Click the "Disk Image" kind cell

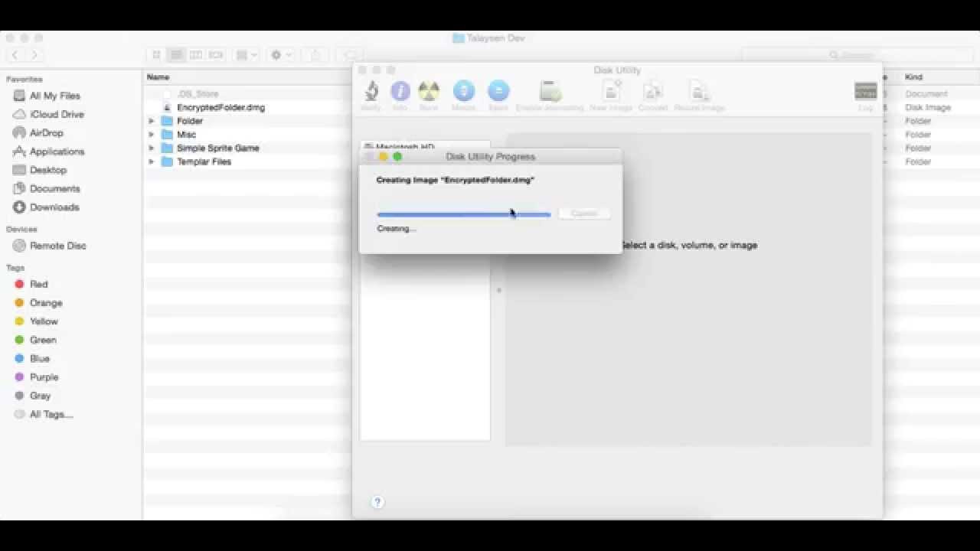pos(927,108)
